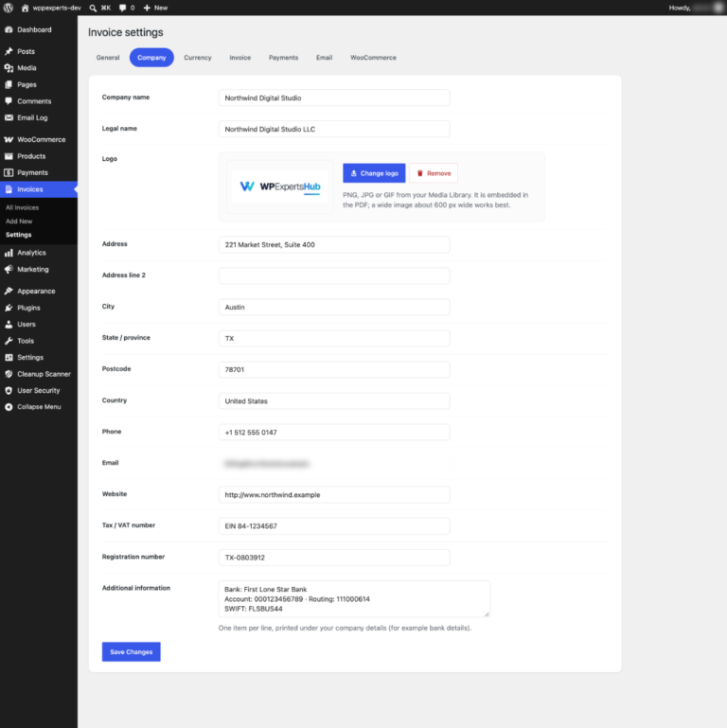Open WordPress Settings sidebar item
The height and width of the screenshot is (728, 727).
coord(39,358)
